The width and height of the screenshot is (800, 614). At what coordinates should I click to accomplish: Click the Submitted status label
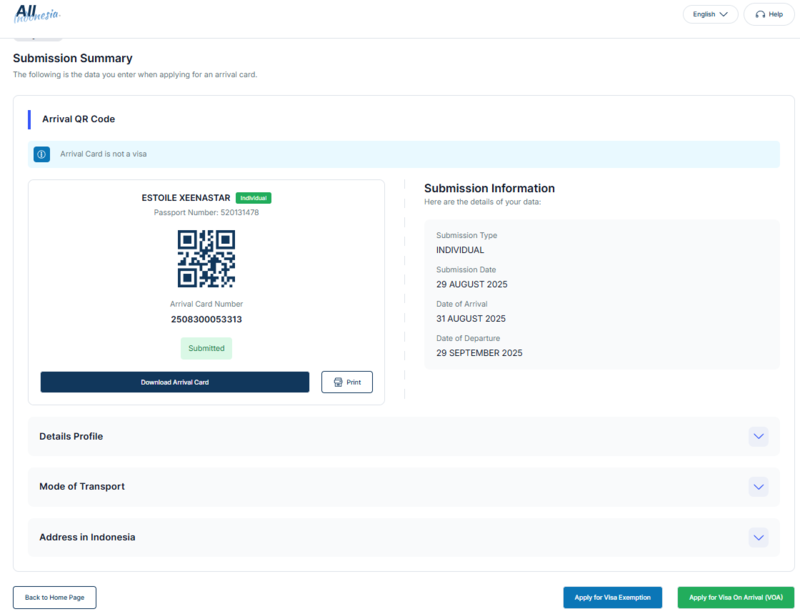tap(206, 348)
